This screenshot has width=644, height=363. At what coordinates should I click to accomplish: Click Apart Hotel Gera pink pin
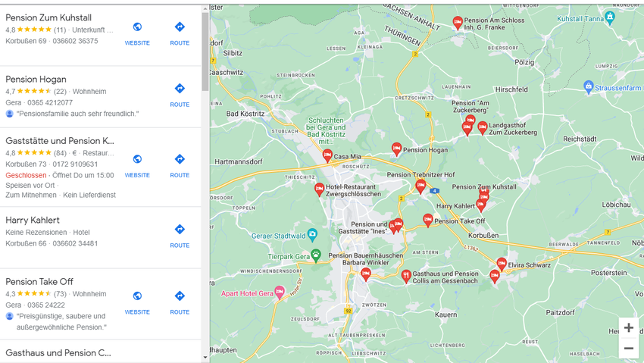click(280, 293)
